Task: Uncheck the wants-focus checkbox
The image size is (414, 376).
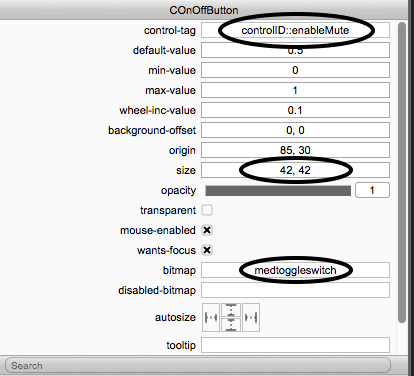Action: [207, 250]
